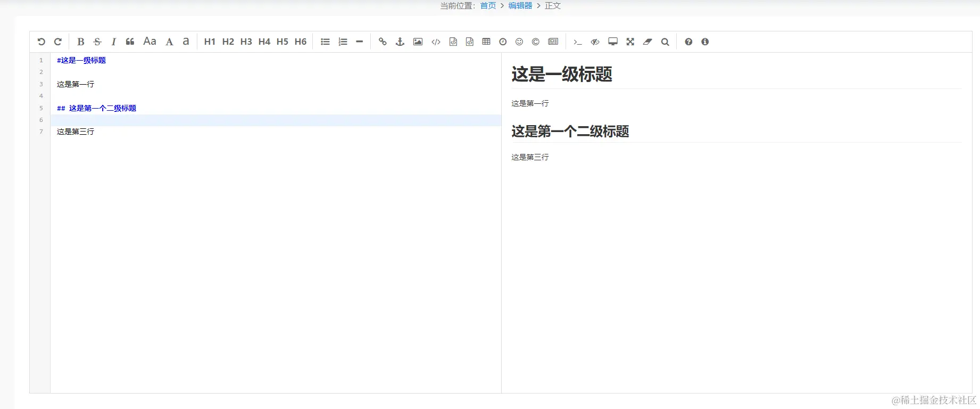Image resolution: width=980 pixels, height=409 pixels.
Task: Insert an H3 heading
Action: 246,42
